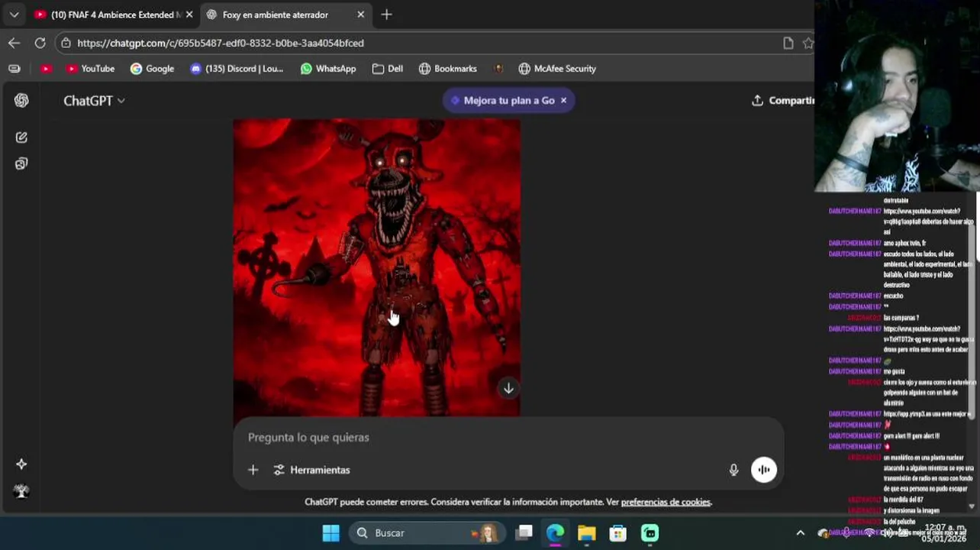
Task: Add this page to favorites star
Action: tap(808, 43)
